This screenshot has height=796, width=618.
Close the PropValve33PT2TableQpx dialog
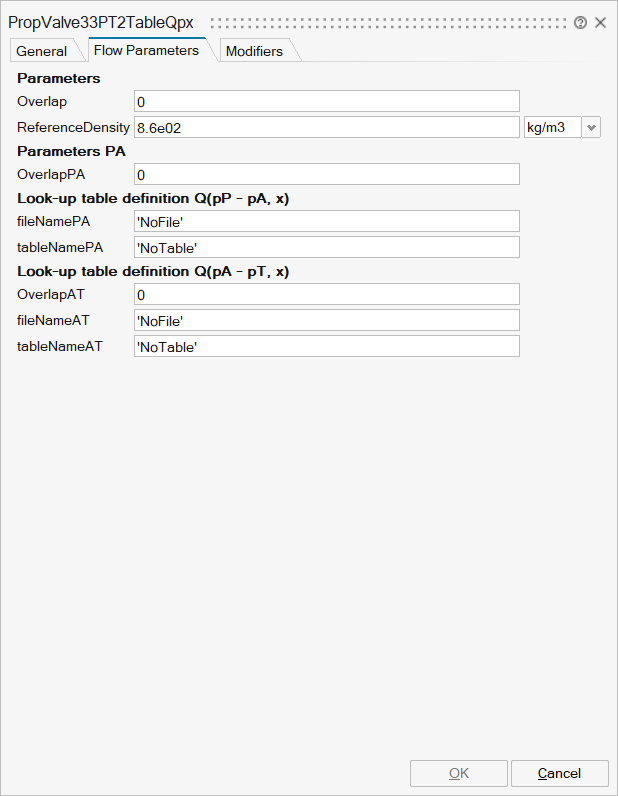[601, 22]
